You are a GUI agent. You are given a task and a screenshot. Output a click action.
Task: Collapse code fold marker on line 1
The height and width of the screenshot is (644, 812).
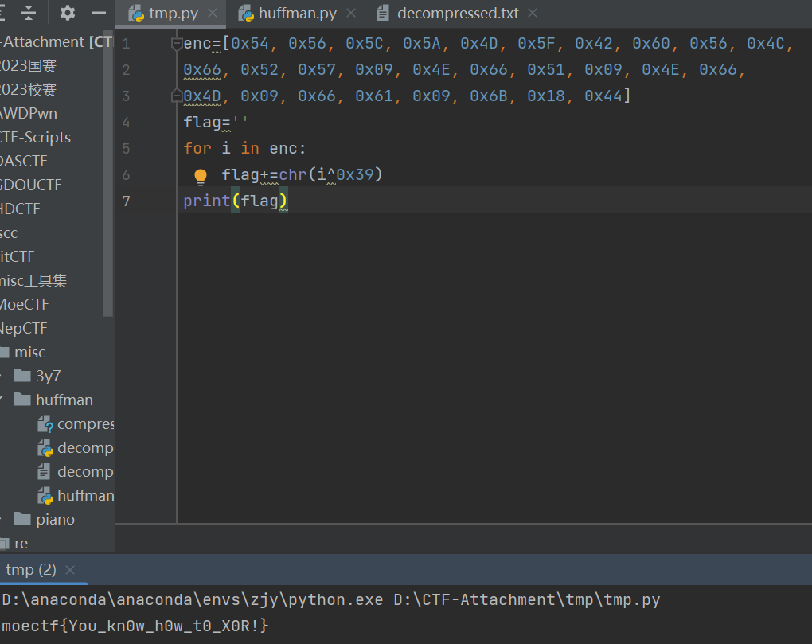click(x=177, y=44)
